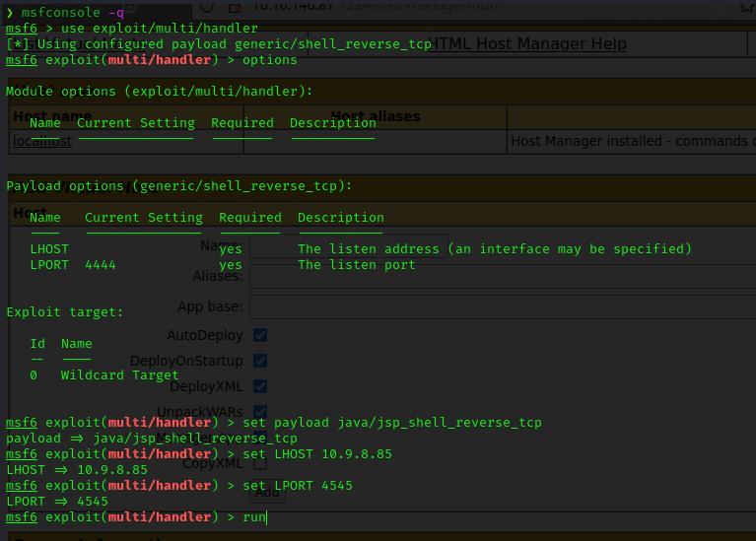Click the 'Host aliases' column header
The image size is (756, 541).
pyautogui.click(x=376, y=116)
